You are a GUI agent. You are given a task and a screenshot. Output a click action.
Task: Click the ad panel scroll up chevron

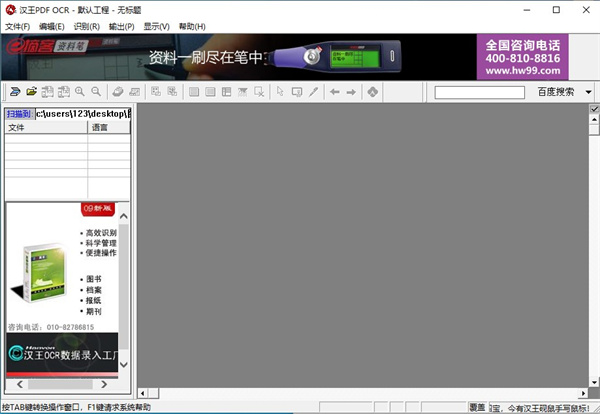point(124,216)
